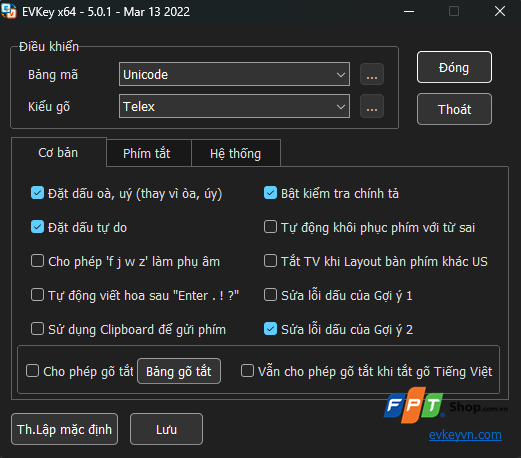Open the evkeyvn.com link
521x458 pixels.
click(x=465, y=435)
